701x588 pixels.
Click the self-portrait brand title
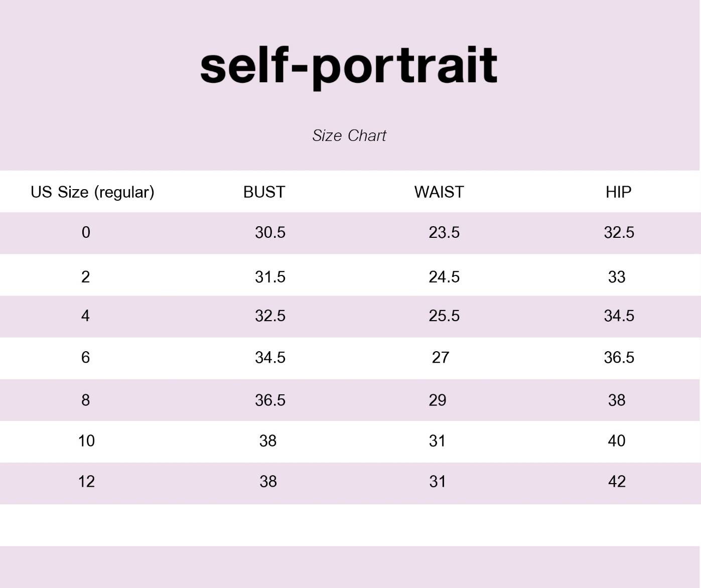coord(349,67)
